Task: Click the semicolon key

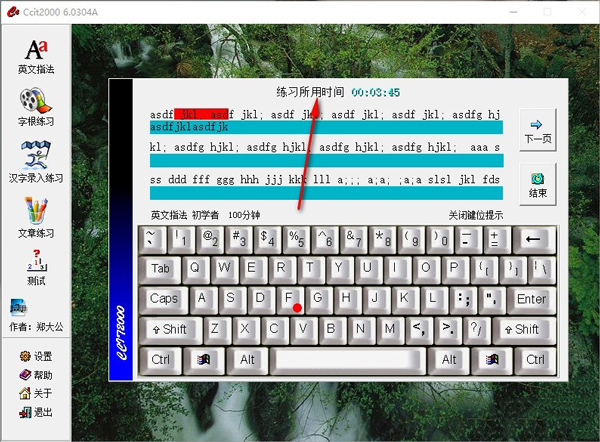Action: pos(463,300)
